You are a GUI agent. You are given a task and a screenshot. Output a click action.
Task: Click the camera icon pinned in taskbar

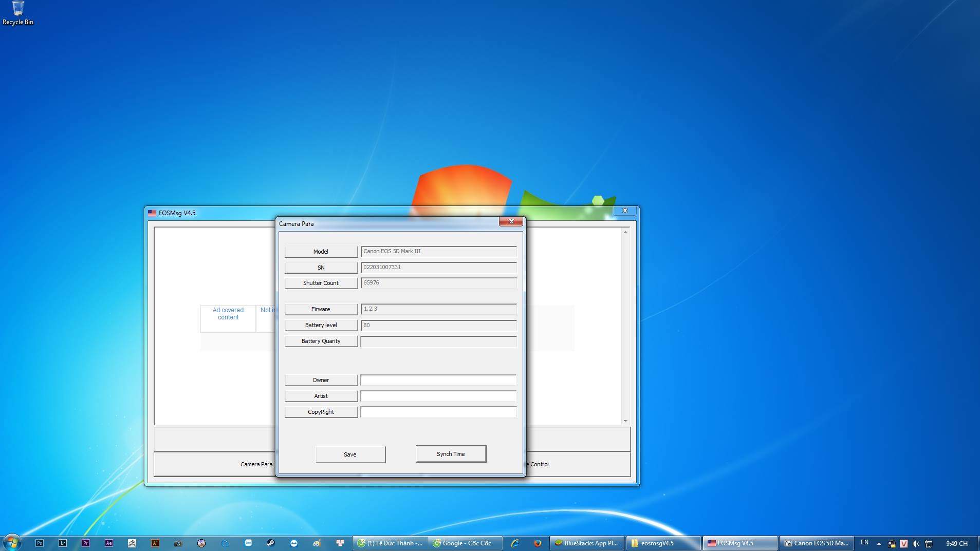click(178, 543)
